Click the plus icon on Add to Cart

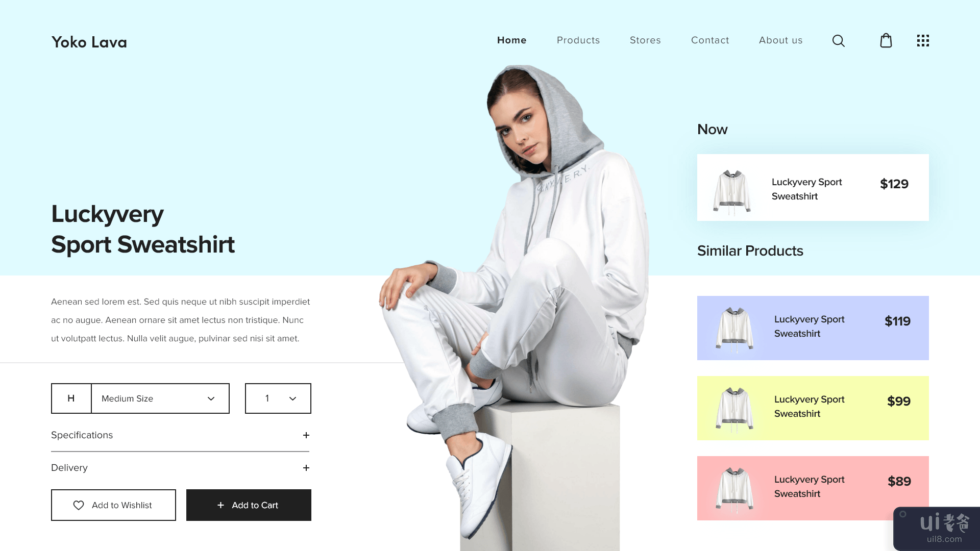[x=221, y=505]
